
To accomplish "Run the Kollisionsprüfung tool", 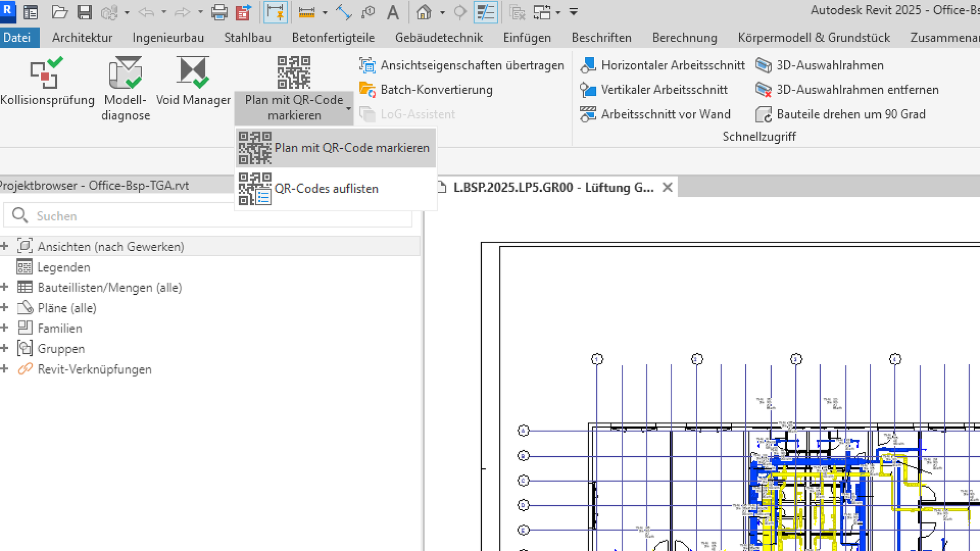I will pos(47,82).
